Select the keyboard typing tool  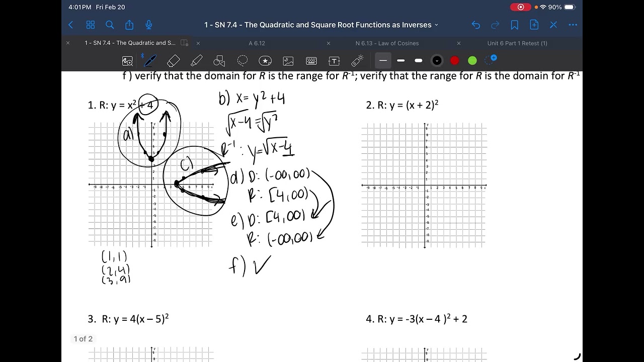311,61
